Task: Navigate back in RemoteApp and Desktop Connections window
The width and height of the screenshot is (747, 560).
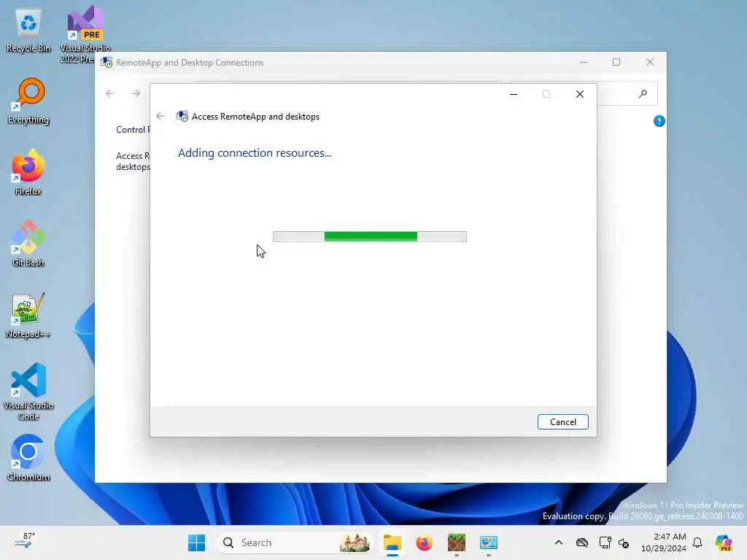Action: coord(110,93)
